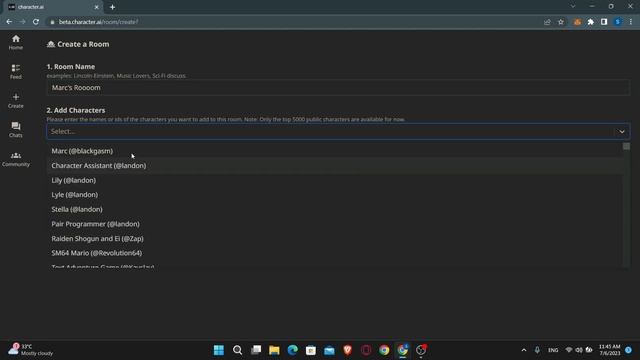Viewport: 640px width, 360px height.
Task: Click the share page icon in the address bar
Action: 547,22
